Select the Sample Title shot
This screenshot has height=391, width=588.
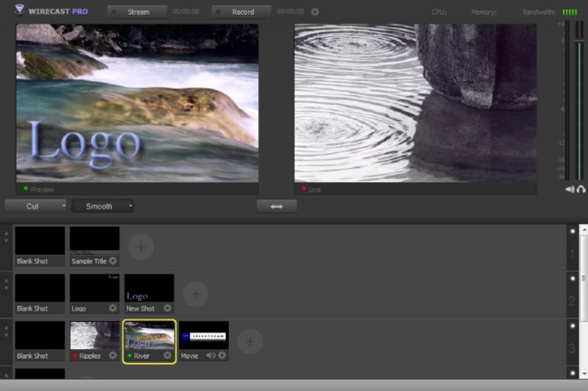(x=95, y=246)
